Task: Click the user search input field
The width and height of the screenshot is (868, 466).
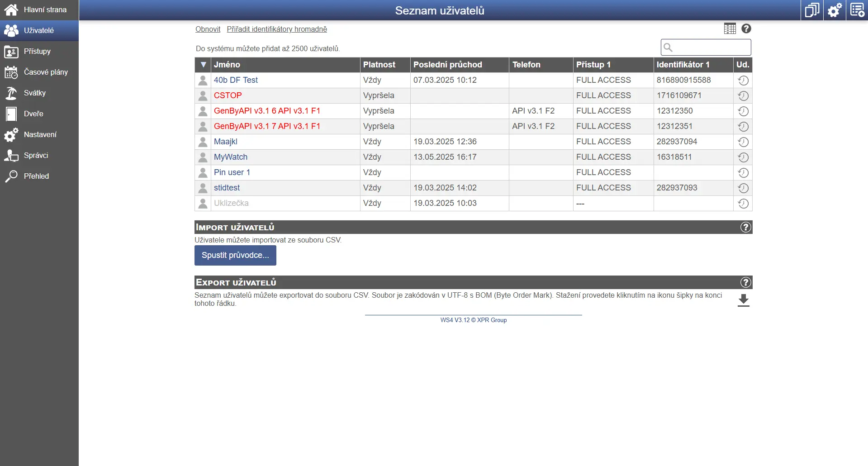Action: coord(710,47)
